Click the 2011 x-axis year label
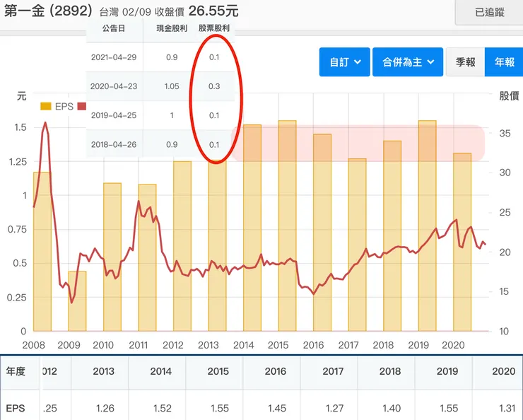This screenshot has width=523, height=420. (x=138, y=345)
